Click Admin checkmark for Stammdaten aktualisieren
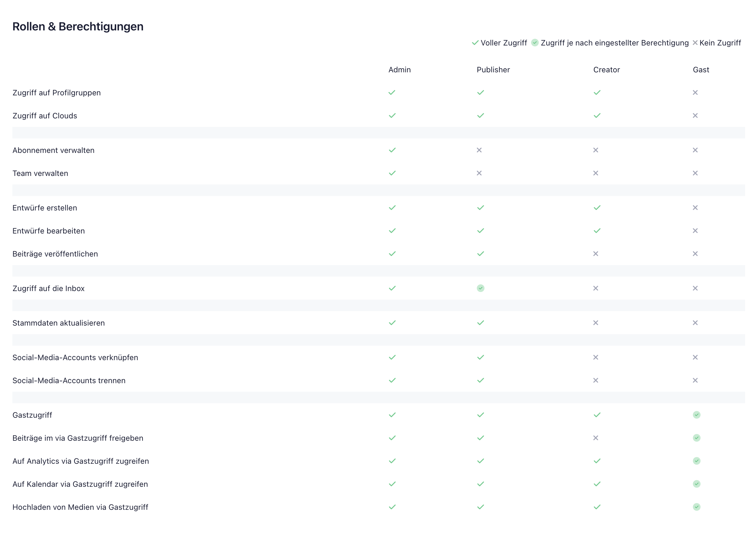Image resolution: width=756 pixels, height=534 pixels. click(392, 323)
